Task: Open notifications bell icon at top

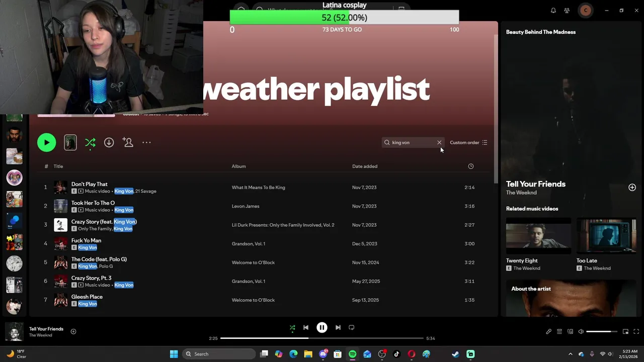Action: pyautogui.click(x=553, y=11)
